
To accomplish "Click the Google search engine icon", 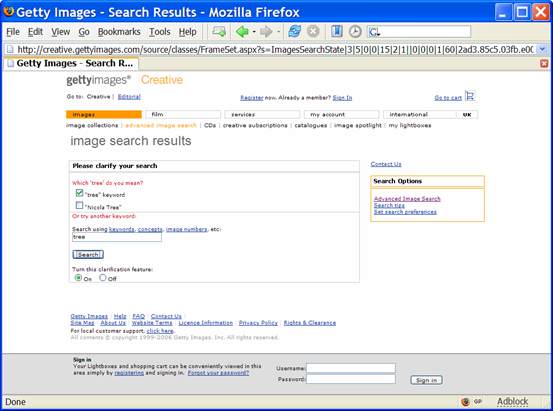I will pyautogui.click(x=374, y=32).
